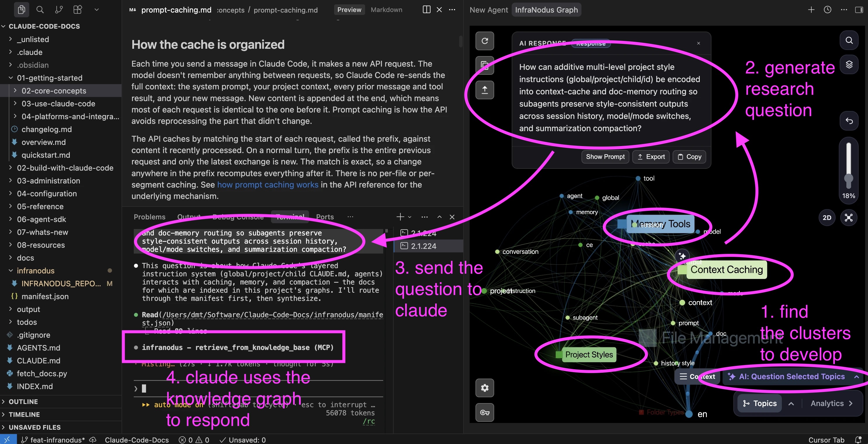Open agent panel more options ellipsis
868x444 pixels.
tap(844, 9)
